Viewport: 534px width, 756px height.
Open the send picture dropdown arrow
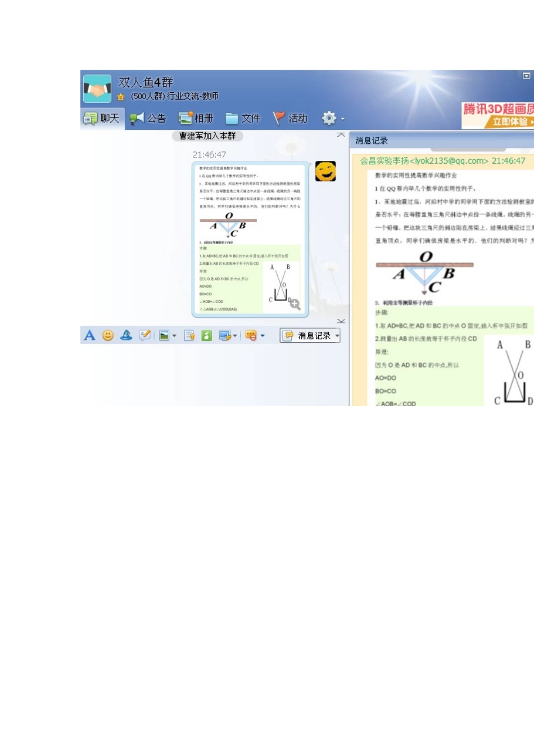[x=174, y=336]
